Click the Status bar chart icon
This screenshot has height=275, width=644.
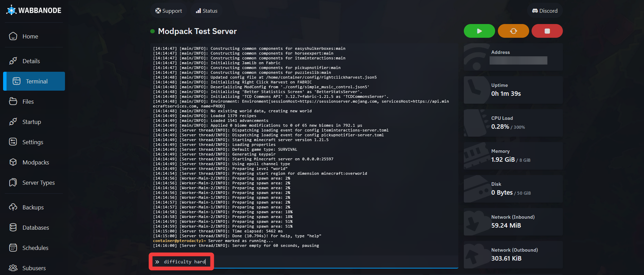(198, 11)
